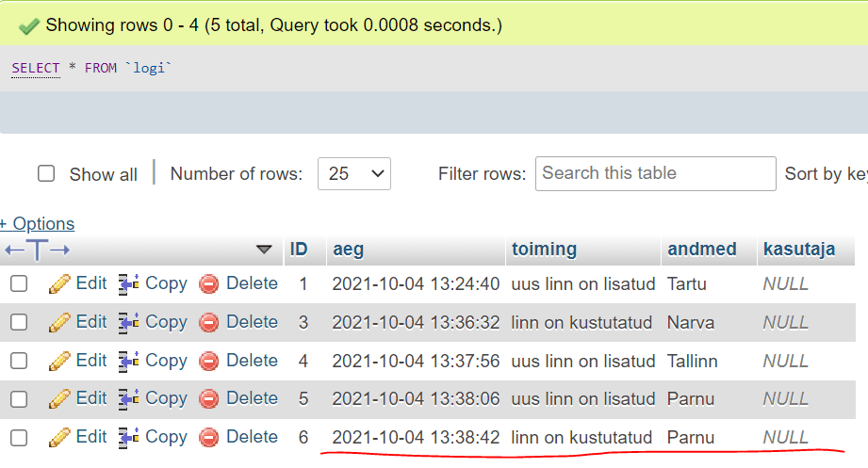Click the red Delete icon for Tallinn row
The image size is (868, 468).
(x=209, y=361)
